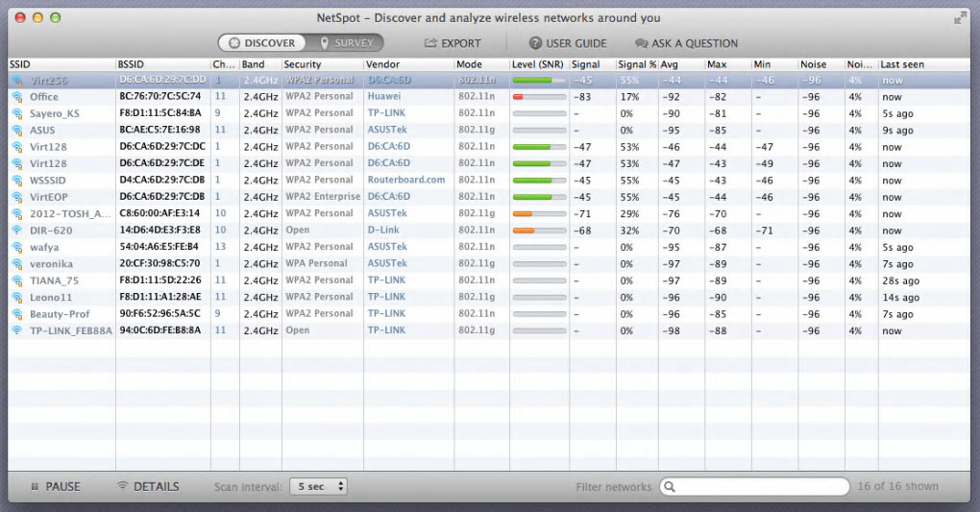The image size is (980, 512).
Task: Click the magnifier icon in filter field
Action: 670,486
